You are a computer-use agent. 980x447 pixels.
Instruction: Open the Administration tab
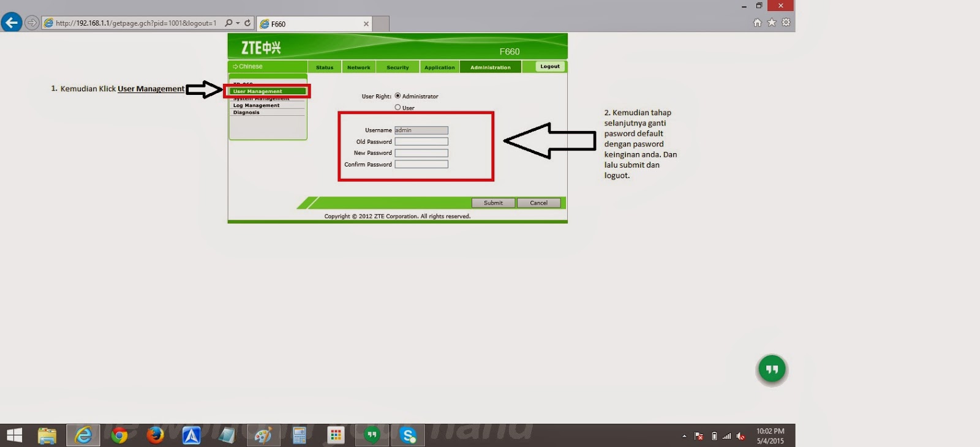point(491,67)
